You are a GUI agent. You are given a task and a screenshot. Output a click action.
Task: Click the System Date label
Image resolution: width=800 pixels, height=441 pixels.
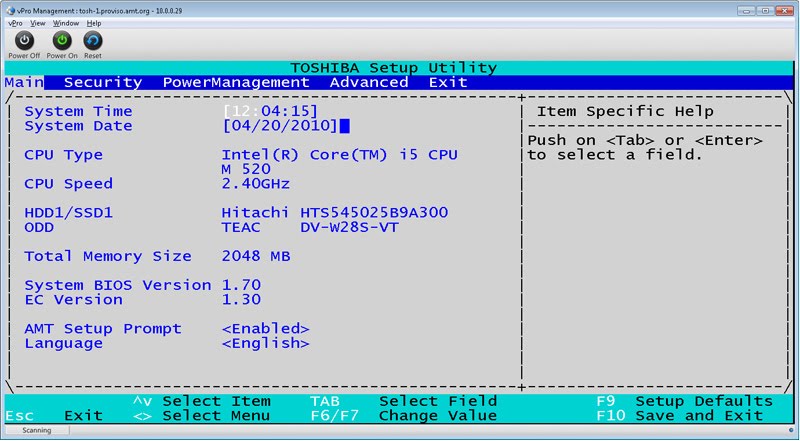point(78,126)
